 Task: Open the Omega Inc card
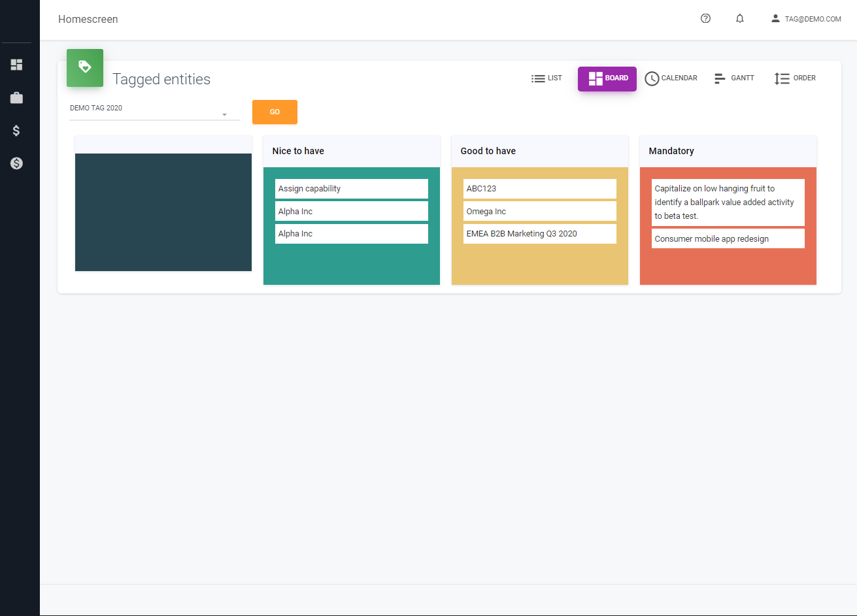[540, 211]
